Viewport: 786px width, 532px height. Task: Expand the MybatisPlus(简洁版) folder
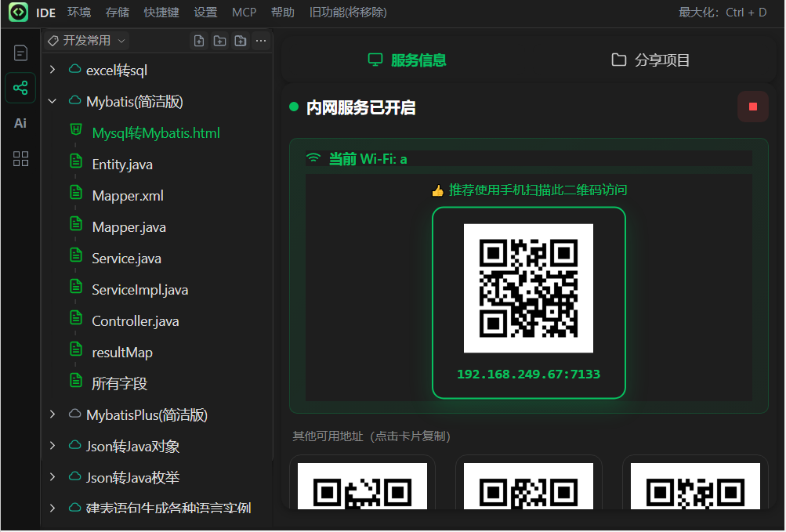[53, 414]
